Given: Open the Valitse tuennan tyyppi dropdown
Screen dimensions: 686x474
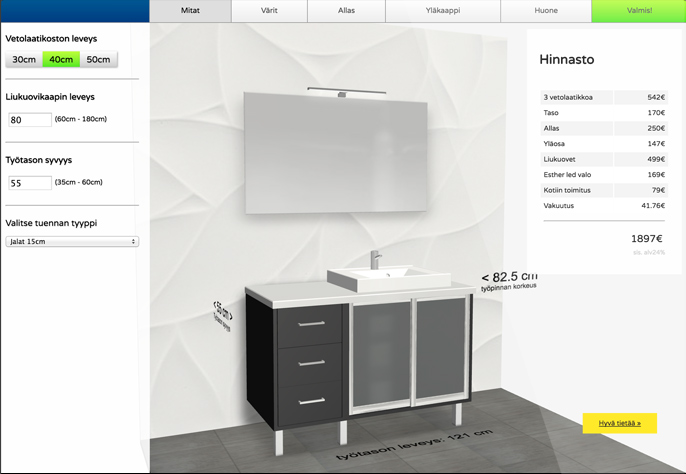Looking at the screenshot, I should coord(72,241).
